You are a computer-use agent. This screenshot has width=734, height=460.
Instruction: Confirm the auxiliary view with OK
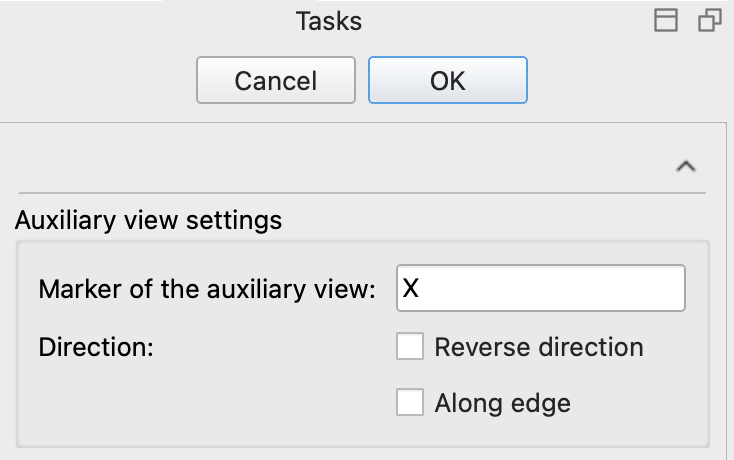click(447, 80)
